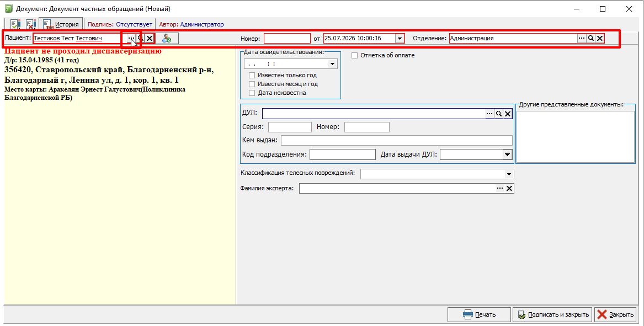Expand Дата освидетельствования date dropdown
The height and width of the screenshot is (326, 644).
coord(332,64)
